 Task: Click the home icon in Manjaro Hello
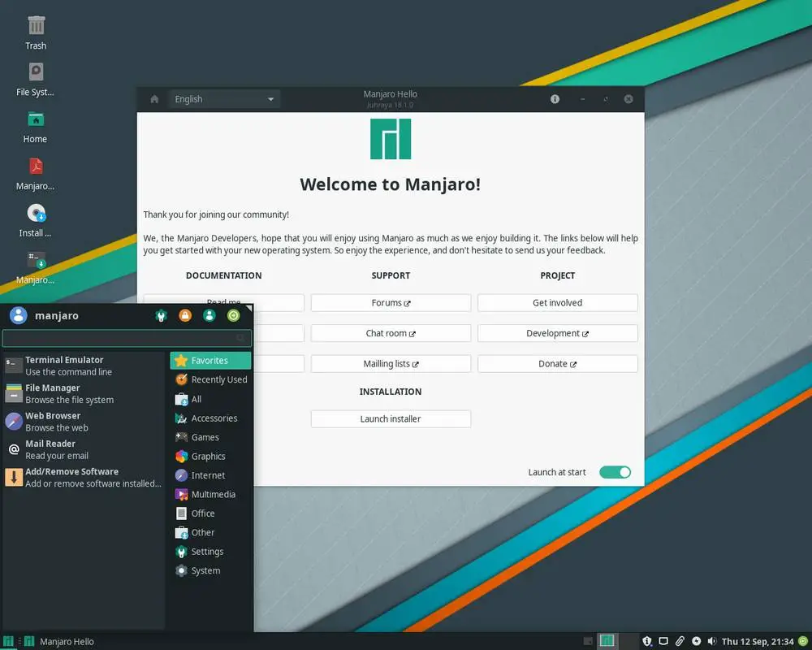[154, 99]
